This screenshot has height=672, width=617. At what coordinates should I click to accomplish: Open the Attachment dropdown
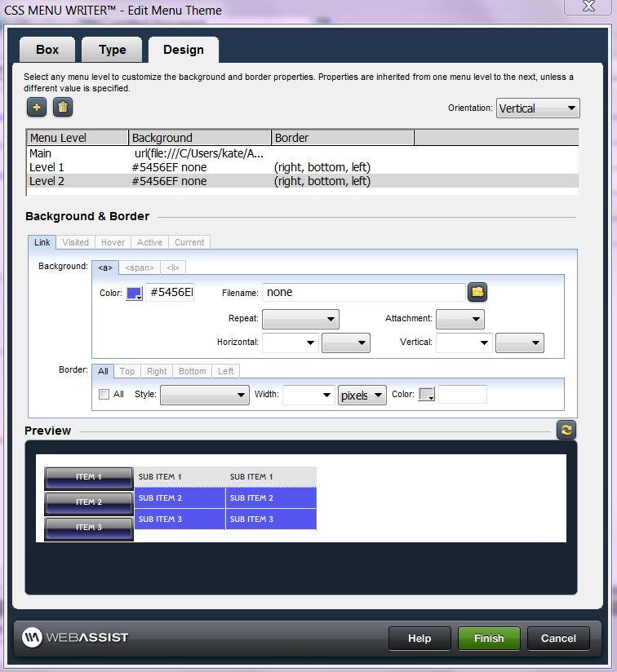point(460,320)
